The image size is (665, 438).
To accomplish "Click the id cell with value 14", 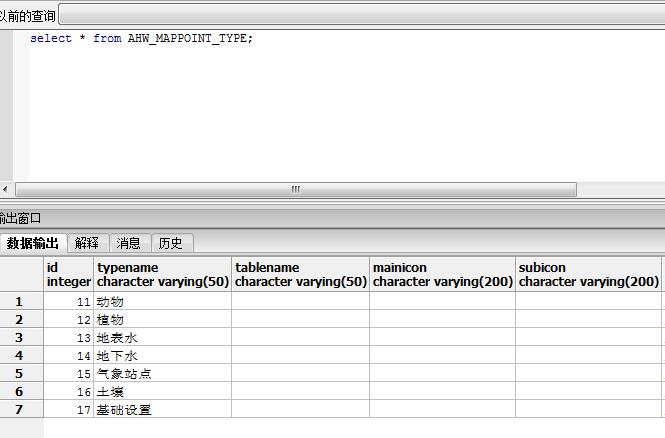I will [68, 355].
